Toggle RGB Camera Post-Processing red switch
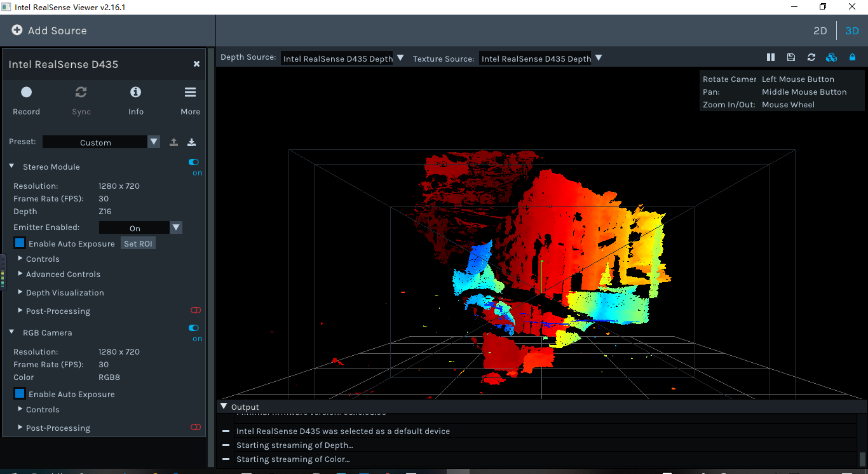 coord(196,427)
